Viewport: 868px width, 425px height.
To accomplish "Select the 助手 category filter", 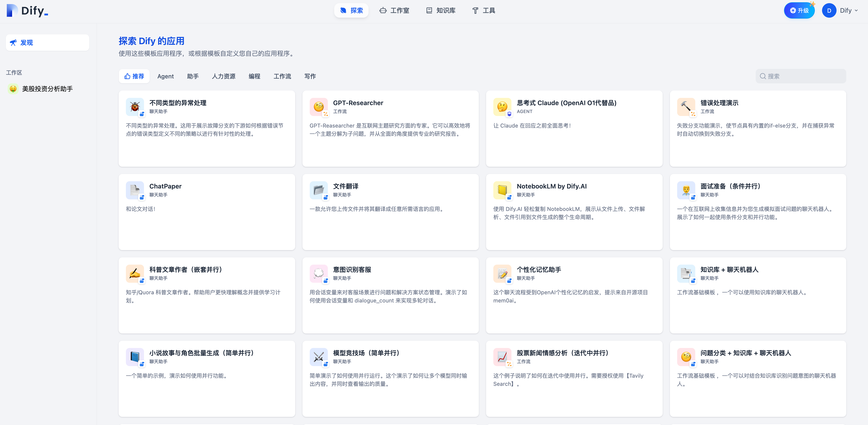I will [193, 76].
